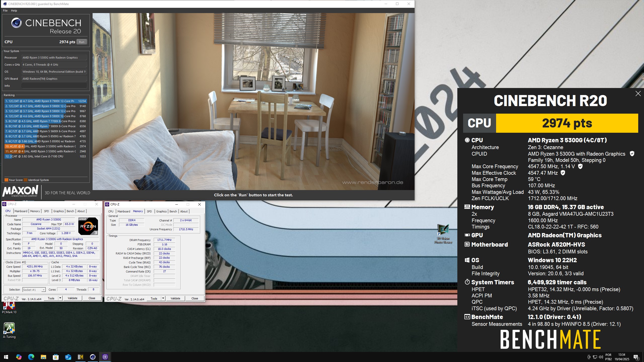Screen dimensions: 644x362
Task: Click the taskbar clock showing 13:34
Action: point(622,357)
